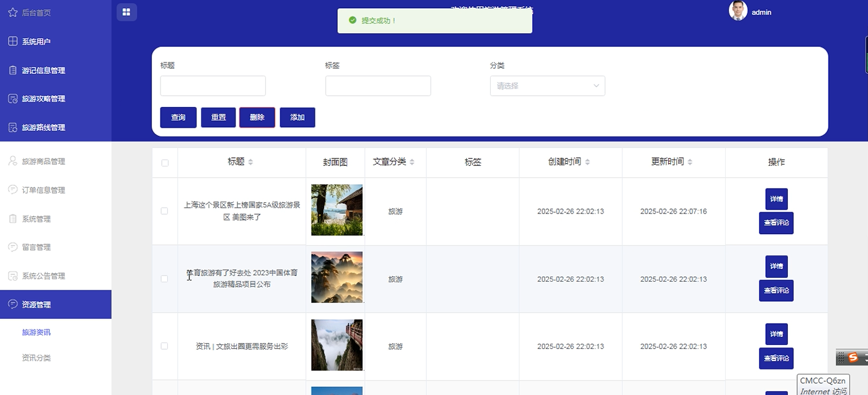The image size is (868, 395).
Task: Click the chat icon beside 留言管理
Action: [x=13, y=247]
